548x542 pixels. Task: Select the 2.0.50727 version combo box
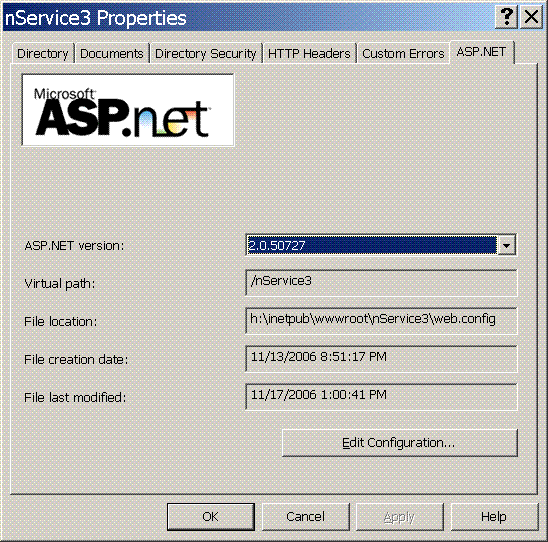pyautogui.click(x=381, y=245)
